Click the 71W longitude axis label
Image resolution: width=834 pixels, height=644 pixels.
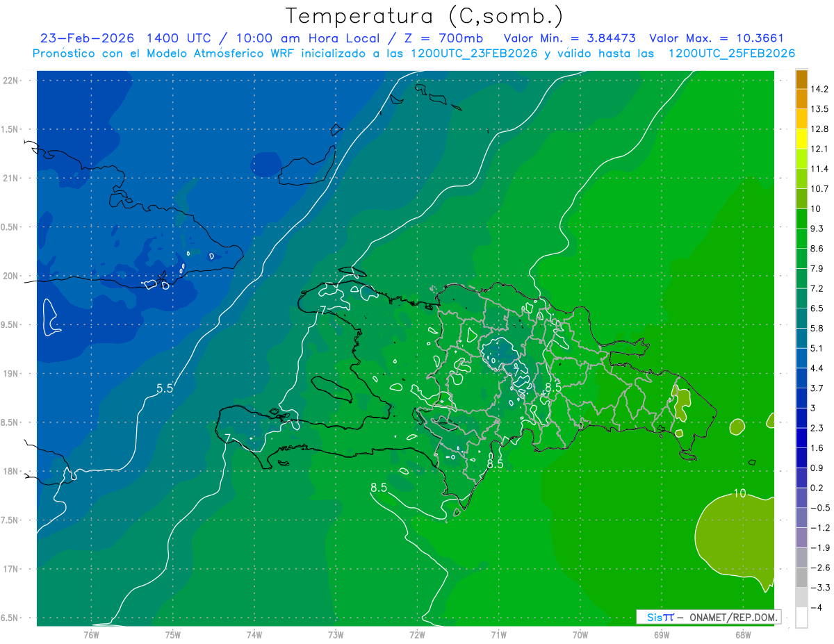498,634
